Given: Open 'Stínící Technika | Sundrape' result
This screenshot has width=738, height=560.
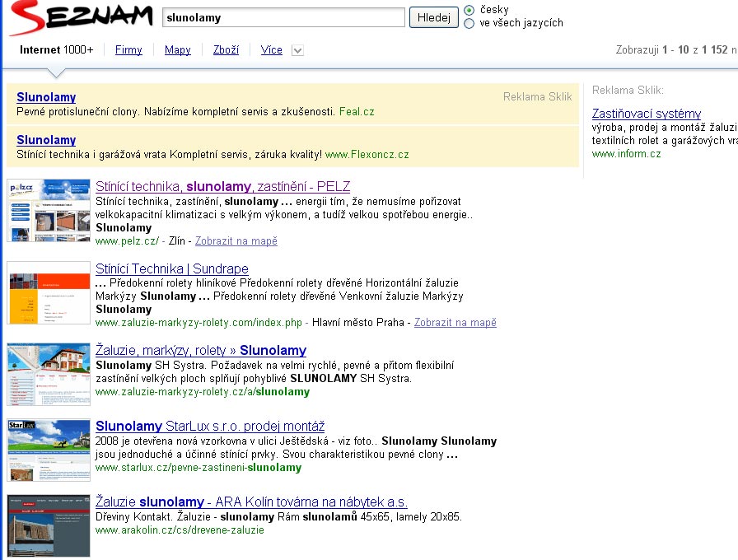Looking at the screenshot, I should click(172, 268).
